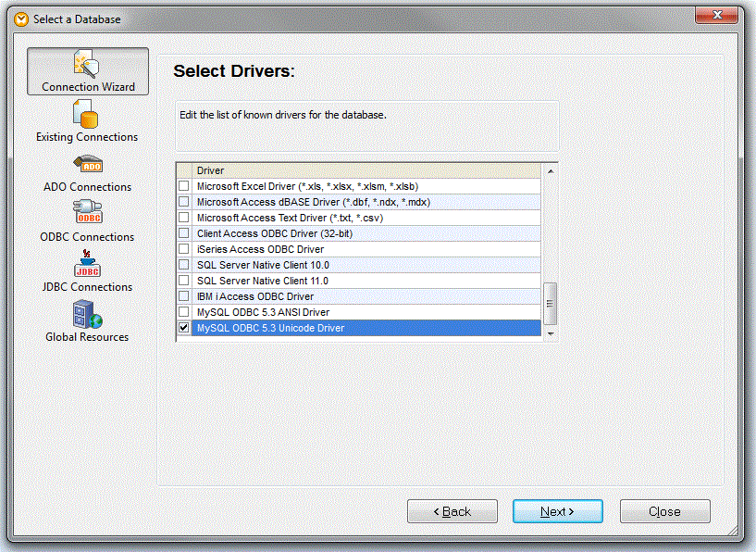Click the Existing Connections label

click(87, 137)
